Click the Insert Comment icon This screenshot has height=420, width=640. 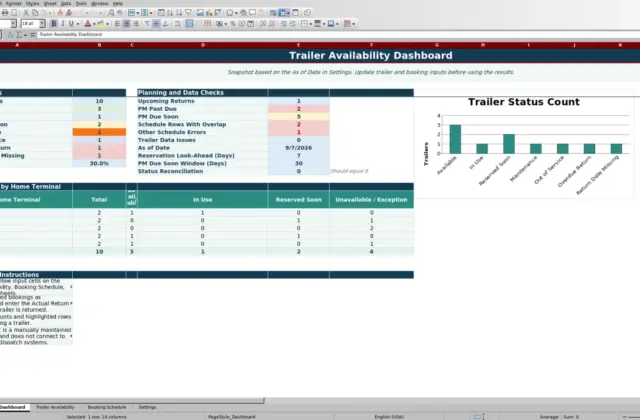click(252, 13)
